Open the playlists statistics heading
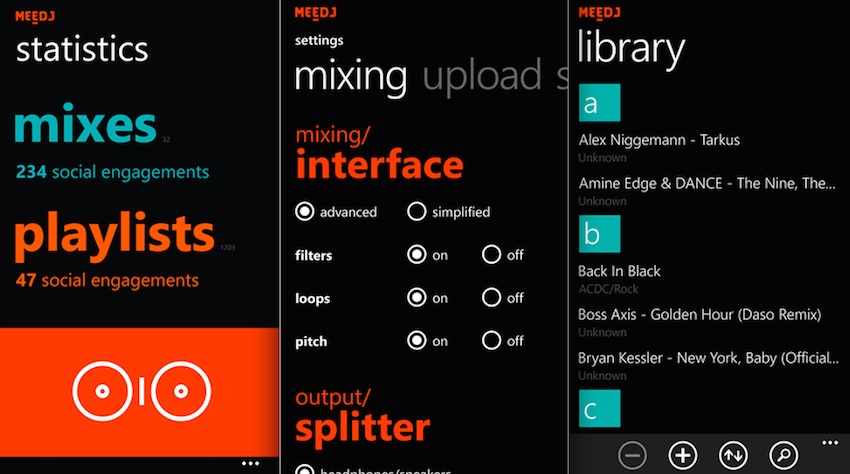This screenshot has height=474, width=850. click(114, 236)
